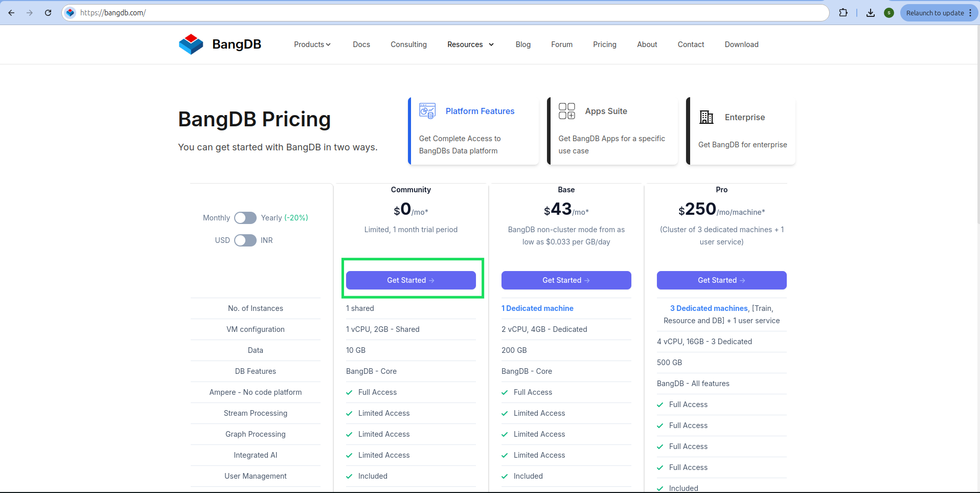
Task: Click the DB Features row label
Action: point(256,371)
